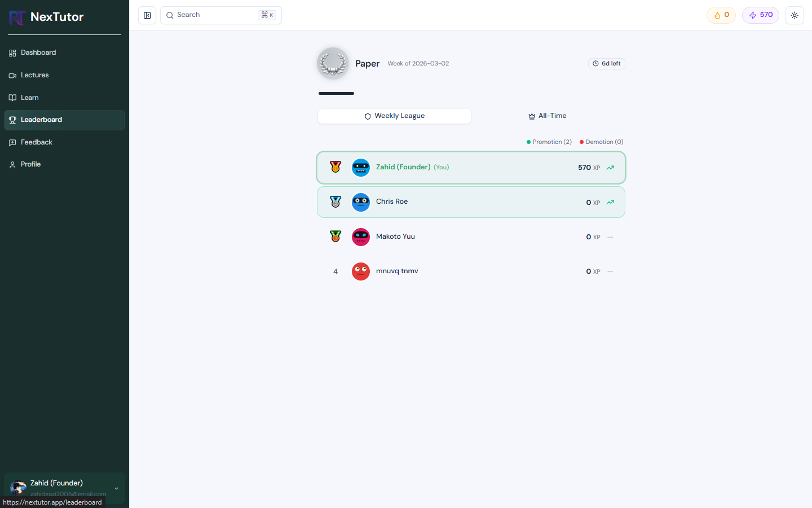Click the Week of 2026-03-02 label
The width and height of the screenshot is (812, 508).
tap(418, 63)
